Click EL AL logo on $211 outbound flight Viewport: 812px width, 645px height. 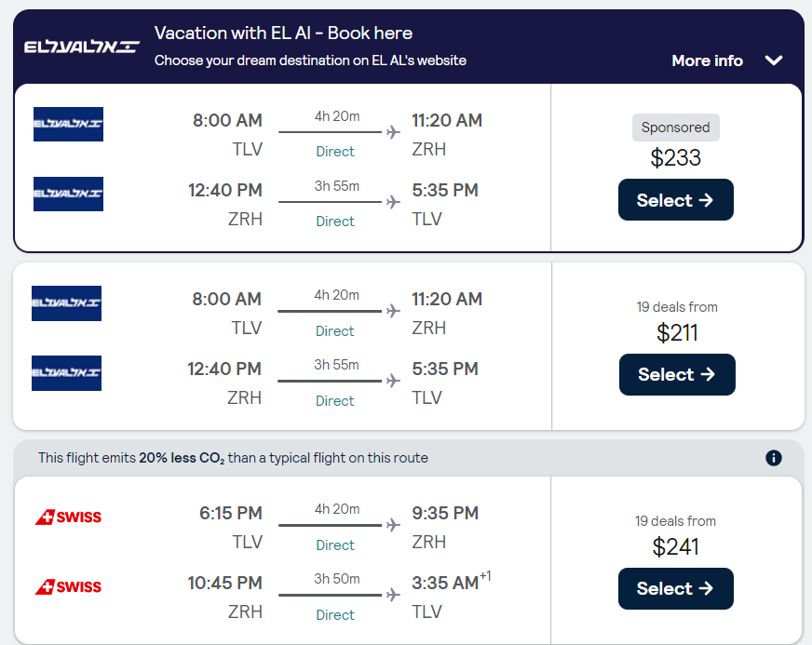66,303
